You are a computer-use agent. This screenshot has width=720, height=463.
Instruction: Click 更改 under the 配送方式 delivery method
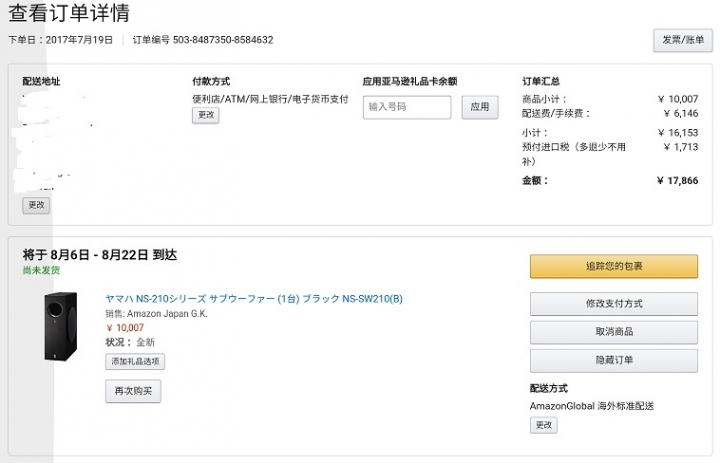(544, 425)
